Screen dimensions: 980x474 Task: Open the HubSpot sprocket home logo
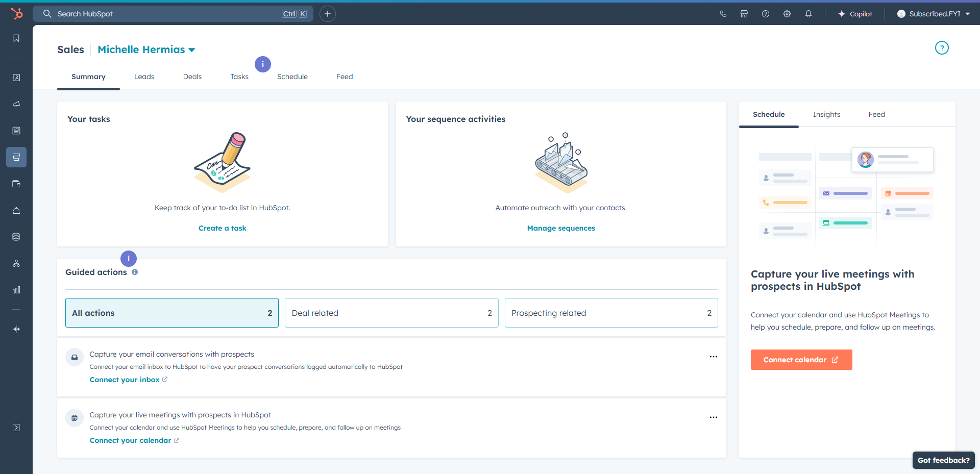(16, 14)
